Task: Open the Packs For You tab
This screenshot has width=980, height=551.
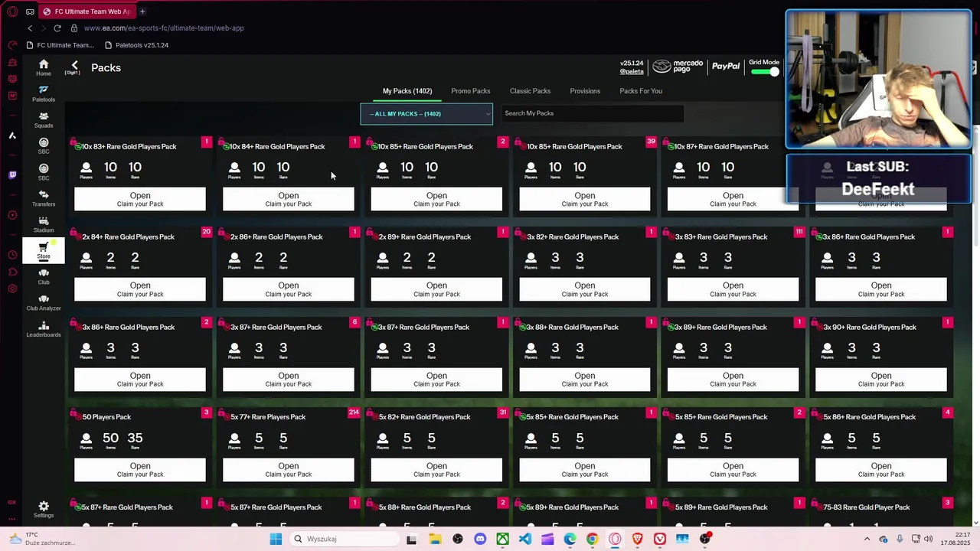Action: coord(641,91)
